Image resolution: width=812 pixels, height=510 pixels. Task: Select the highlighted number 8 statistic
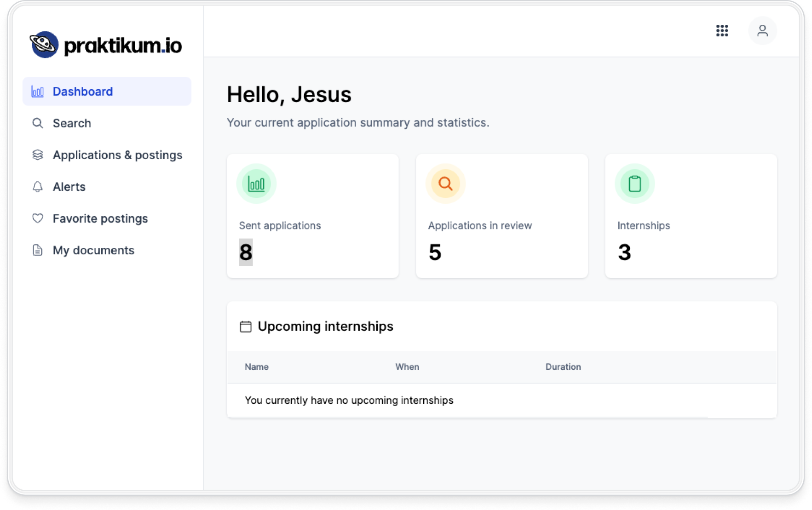[x=246, y=252]
